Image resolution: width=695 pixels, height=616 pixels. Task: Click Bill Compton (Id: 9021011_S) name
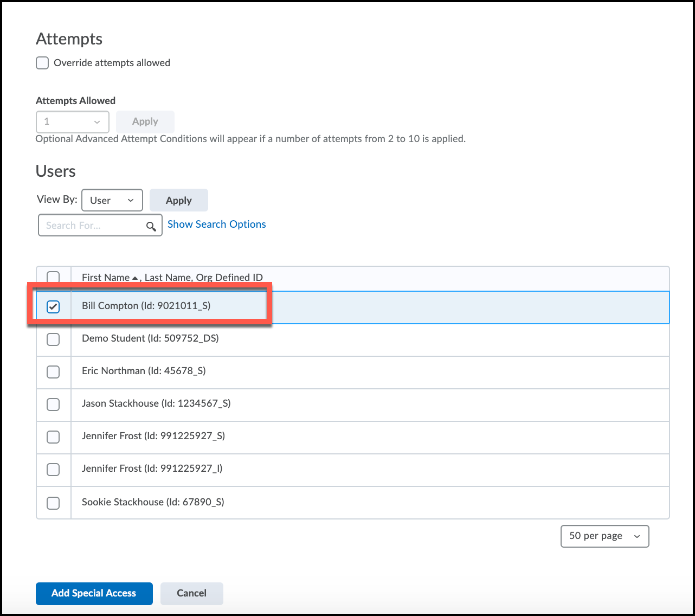[146, 306]
